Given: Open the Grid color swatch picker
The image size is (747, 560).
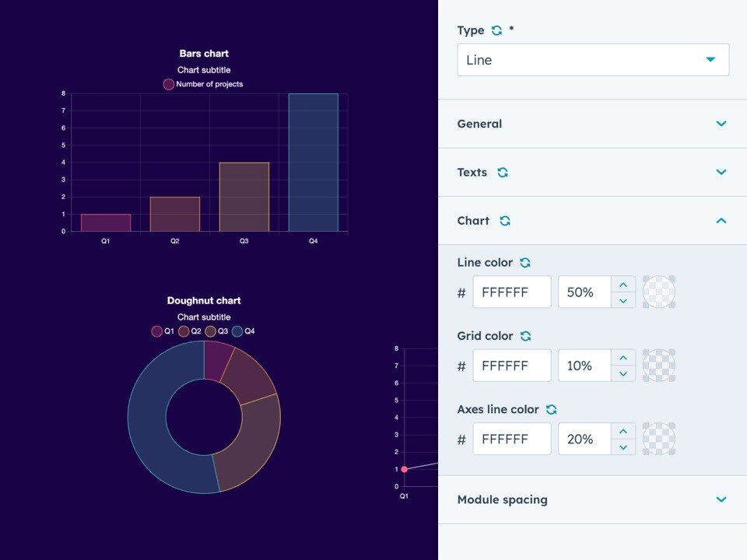Looking at the screenshot, I should coord(659,366).
